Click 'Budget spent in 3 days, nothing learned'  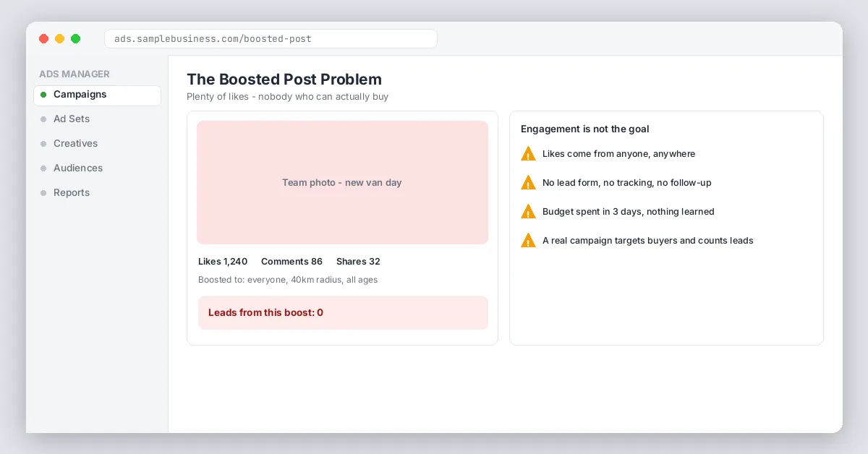coord(629,212)
